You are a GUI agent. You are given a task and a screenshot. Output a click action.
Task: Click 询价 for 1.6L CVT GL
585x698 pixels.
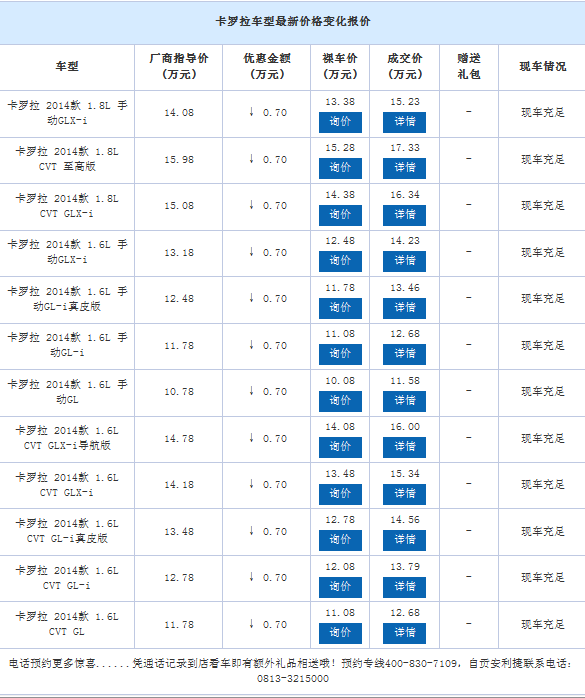pyautogui.click(x=340, y=633)
